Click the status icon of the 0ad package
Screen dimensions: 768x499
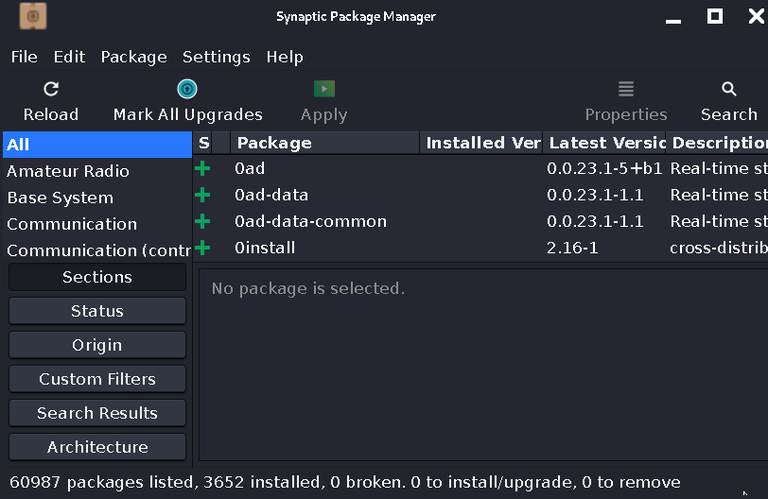pyautogui.click(x=203, y=169)
